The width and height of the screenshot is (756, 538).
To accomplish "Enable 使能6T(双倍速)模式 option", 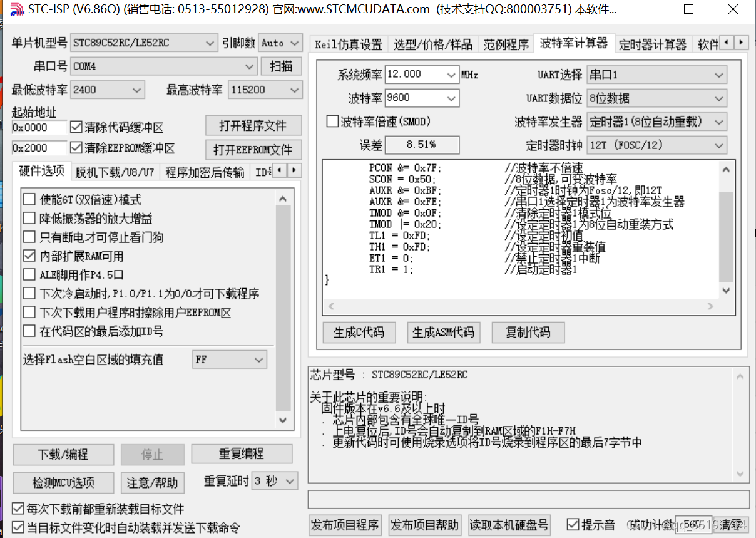I will (29, 200).
